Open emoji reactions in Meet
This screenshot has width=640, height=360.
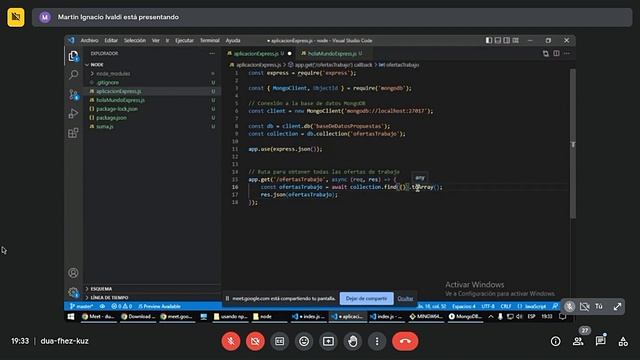pos(304,341)
